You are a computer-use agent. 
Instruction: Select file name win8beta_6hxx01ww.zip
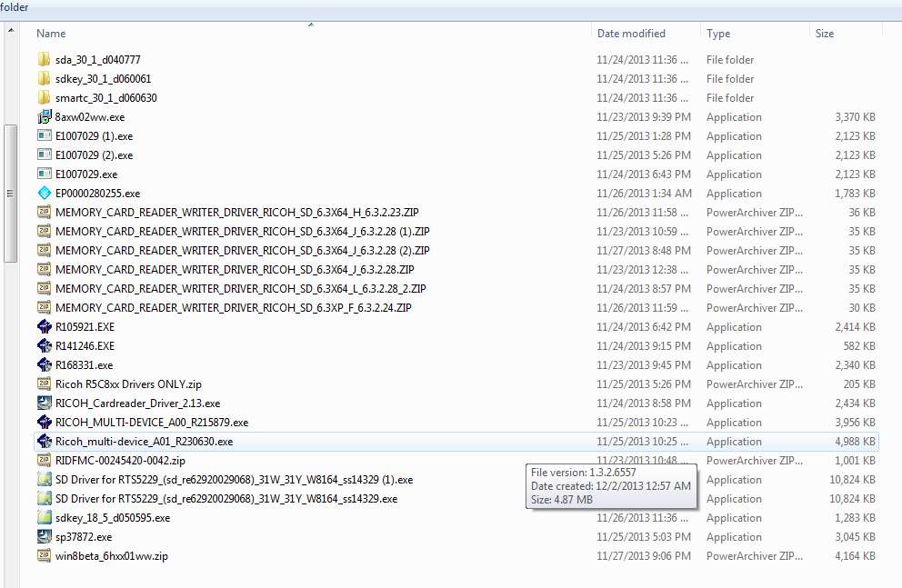tap(112, 555)
